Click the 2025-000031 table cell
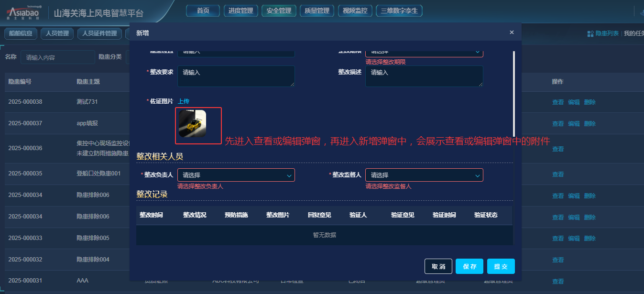This screenshot has width=644, height=294. click(x=25, y=281)
